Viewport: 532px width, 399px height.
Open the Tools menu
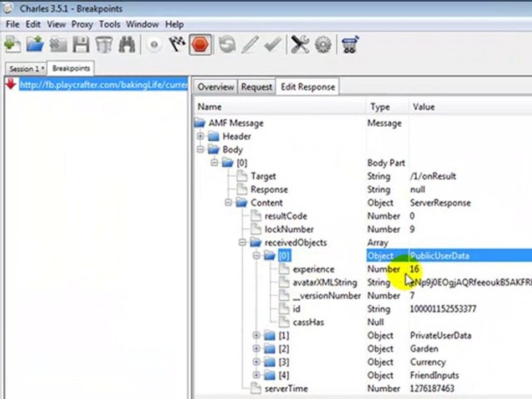[x=110, y=24]
